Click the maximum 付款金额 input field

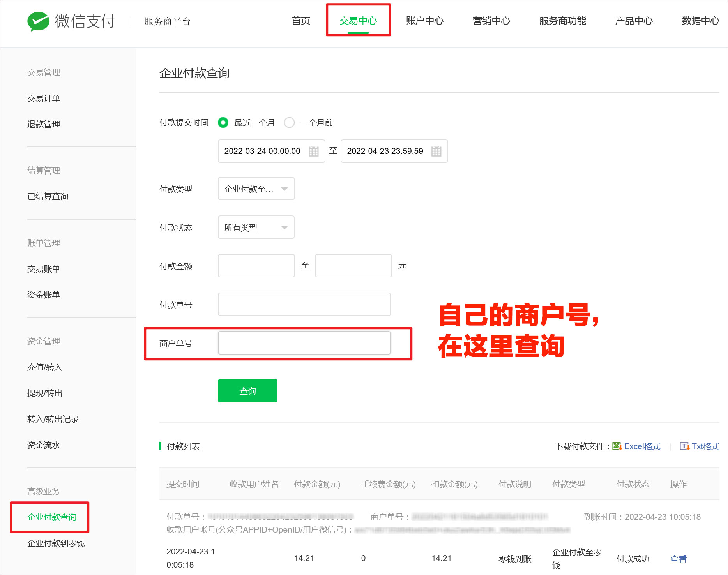pyautogui.click(x=353, y=266)
